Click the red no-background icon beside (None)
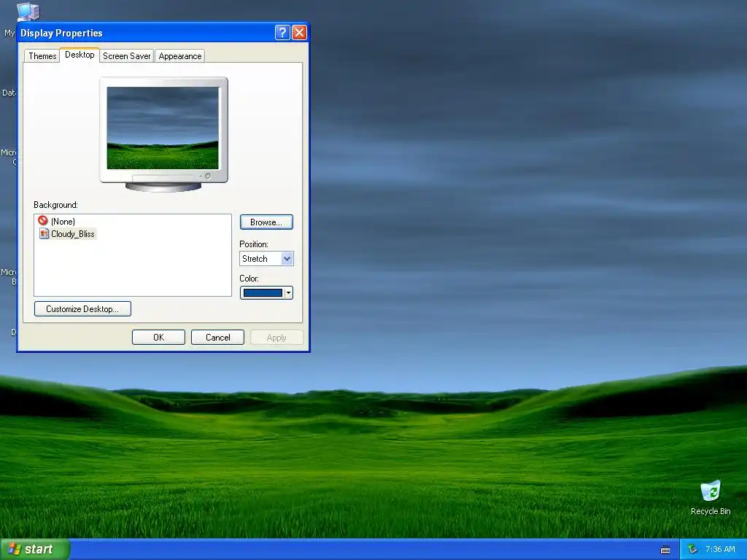The image size is (747, 560). point(43,220)
